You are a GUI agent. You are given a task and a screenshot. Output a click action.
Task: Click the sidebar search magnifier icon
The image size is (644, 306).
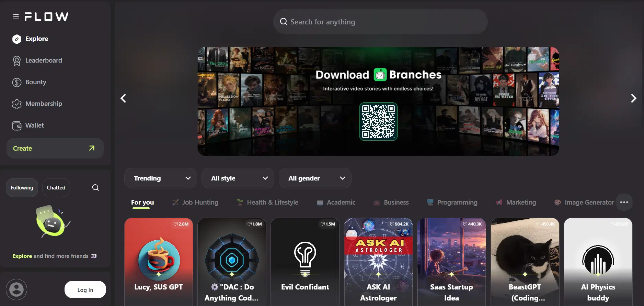[x=95, y=187]
